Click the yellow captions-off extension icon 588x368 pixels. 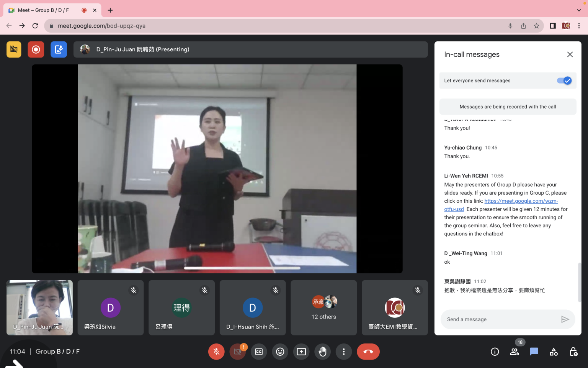[14, 49]
